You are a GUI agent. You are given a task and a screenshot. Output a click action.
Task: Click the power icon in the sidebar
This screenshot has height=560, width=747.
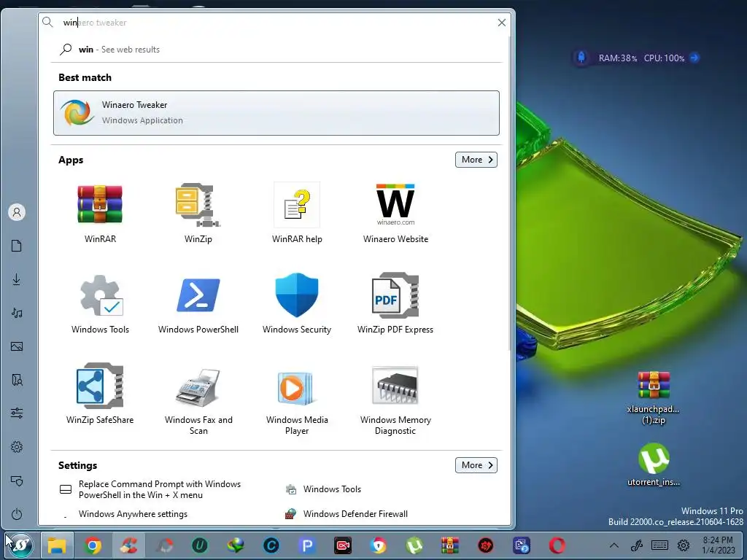[17, 514]
